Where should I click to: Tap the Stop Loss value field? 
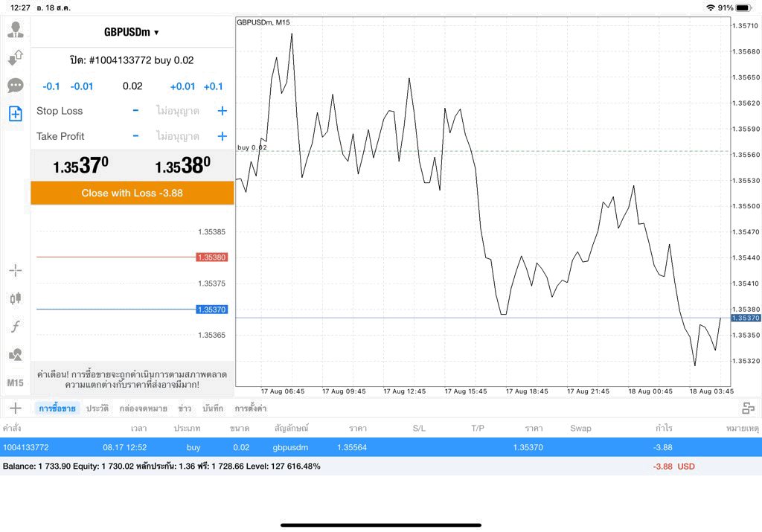point(178,111)
